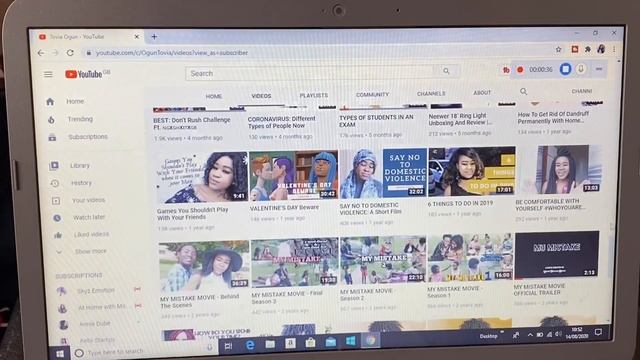Click the Trending flame icon
The height and width of the screenshot is (360, 640).
51,120
